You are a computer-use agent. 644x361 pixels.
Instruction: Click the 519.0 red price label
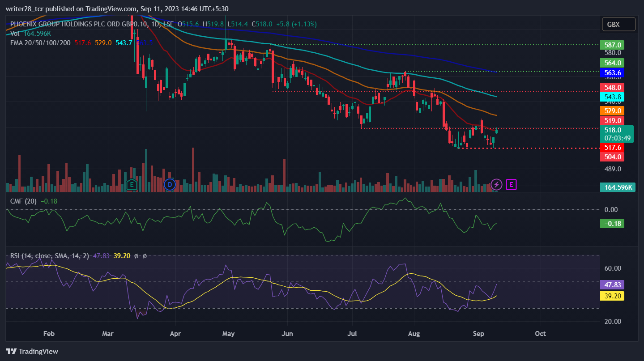612,120
